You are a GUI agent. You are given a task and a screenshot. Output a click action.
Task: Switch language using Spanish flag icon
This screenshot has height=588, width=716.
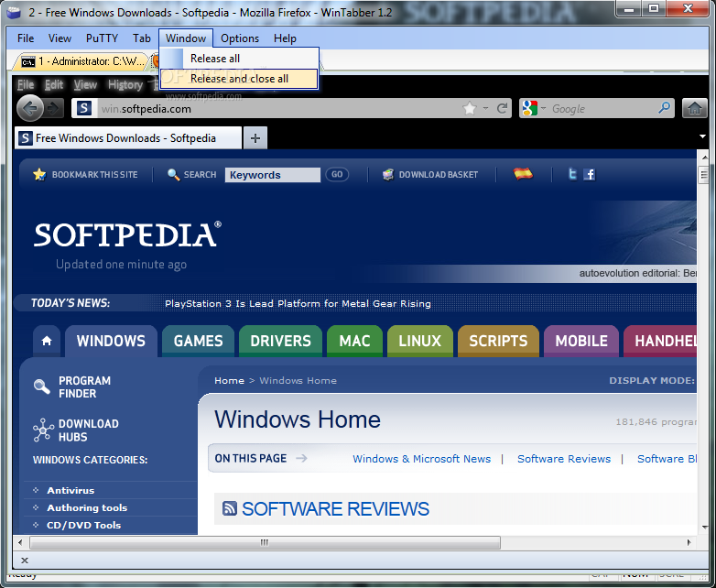pyautogui.click(x=523, y=174)
